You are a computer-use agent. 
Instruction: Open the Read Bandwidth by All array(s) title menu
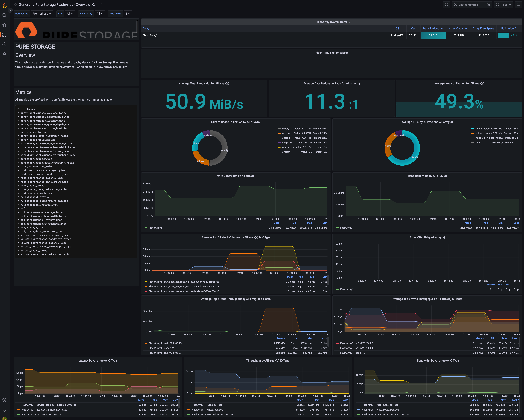(x=427, y=176)
